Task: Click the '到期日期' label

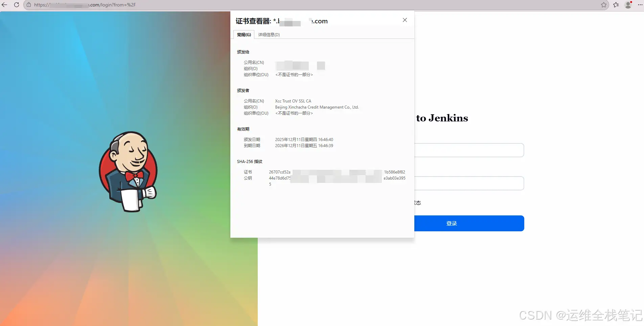Action: (252, 146)
